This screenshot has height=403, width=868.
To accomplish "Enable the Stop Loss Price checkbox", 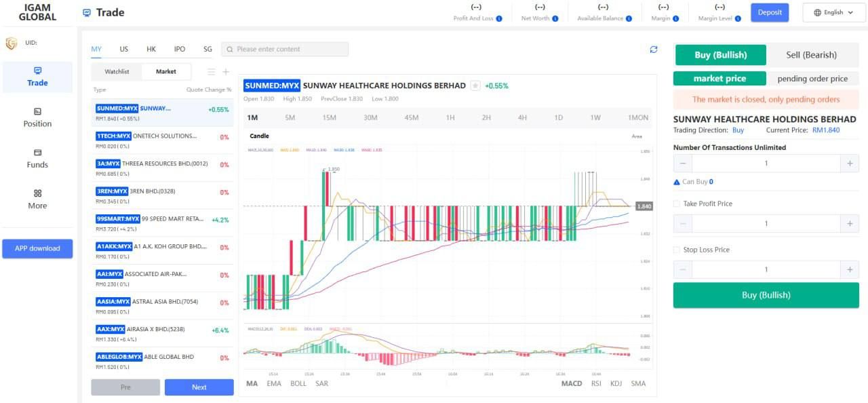I will click(677, 250).
